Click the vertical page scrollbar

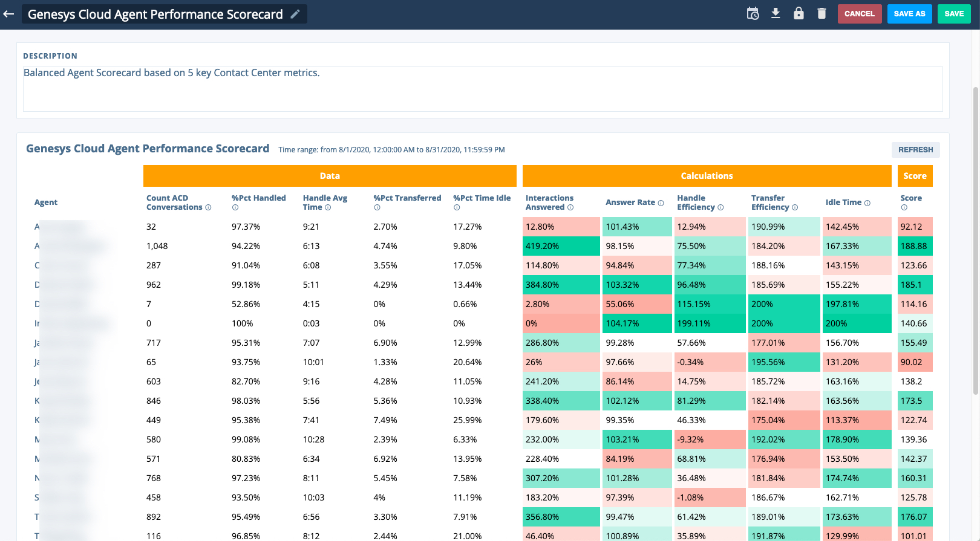point(975,242)
